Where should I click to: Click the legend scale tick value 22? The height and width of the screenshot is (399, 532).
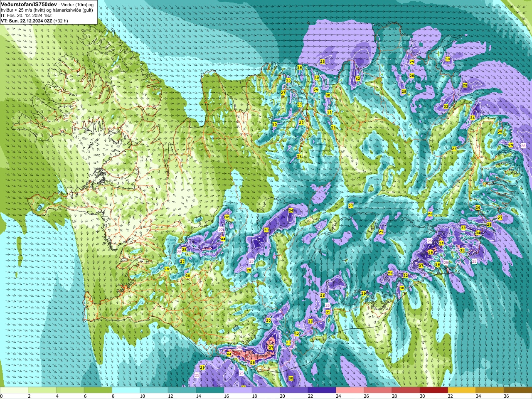(x=310, y=396)
